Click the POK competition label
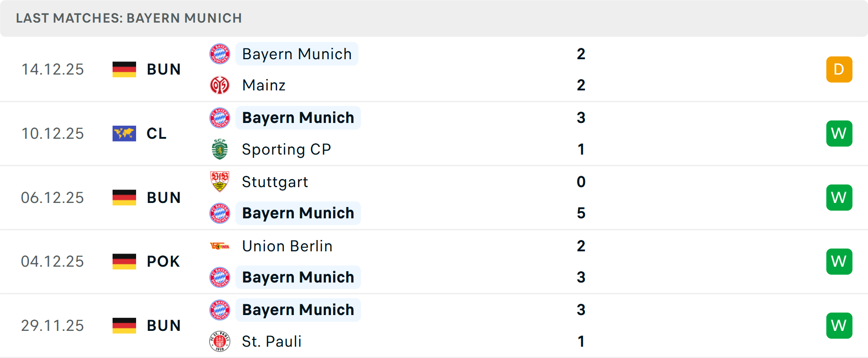 (x=163, y=261)
